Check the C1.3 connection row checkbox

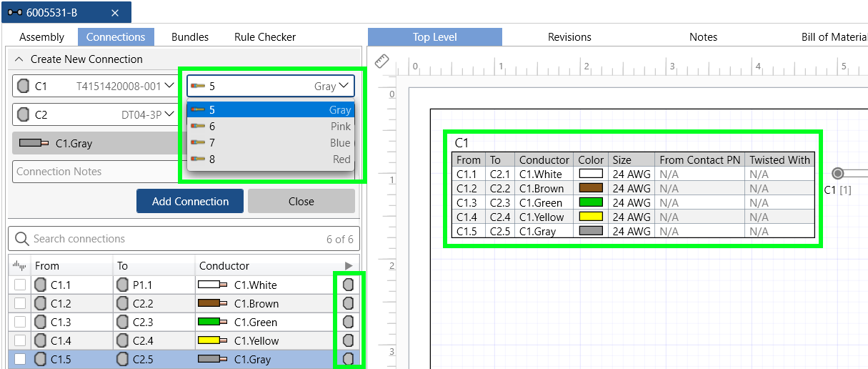20,322
